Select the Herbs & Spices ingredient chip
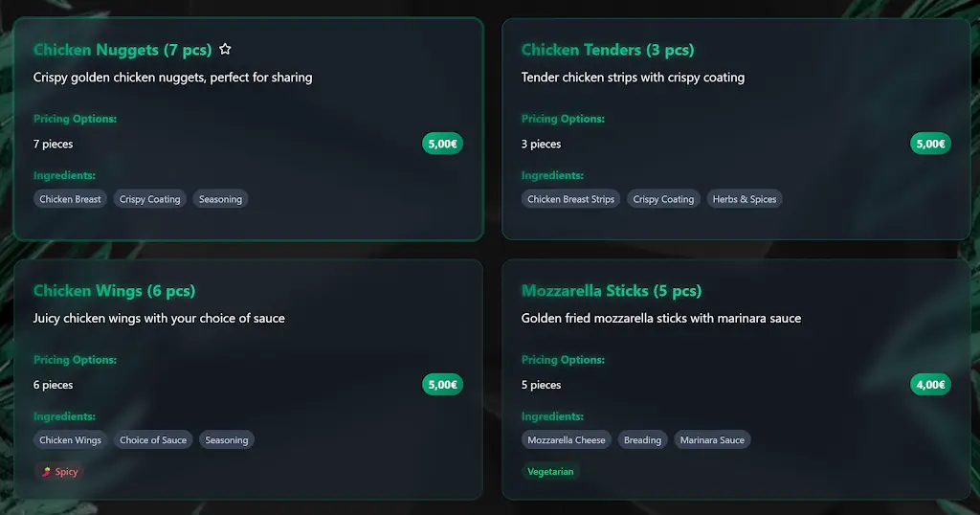The height and width of the screenshot is (515, 980). pyautogui.click(x=744, y=199)
